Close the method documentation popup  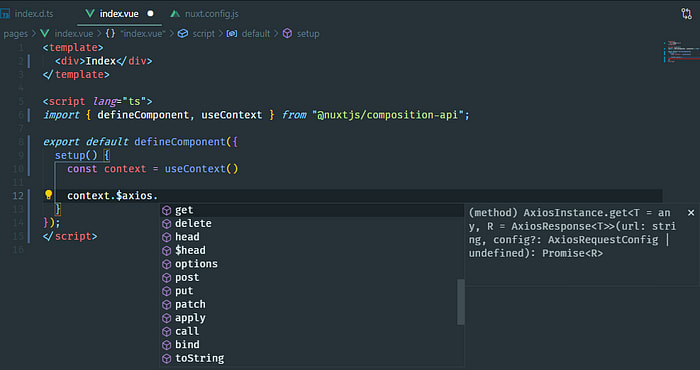[x=691, y=213]
